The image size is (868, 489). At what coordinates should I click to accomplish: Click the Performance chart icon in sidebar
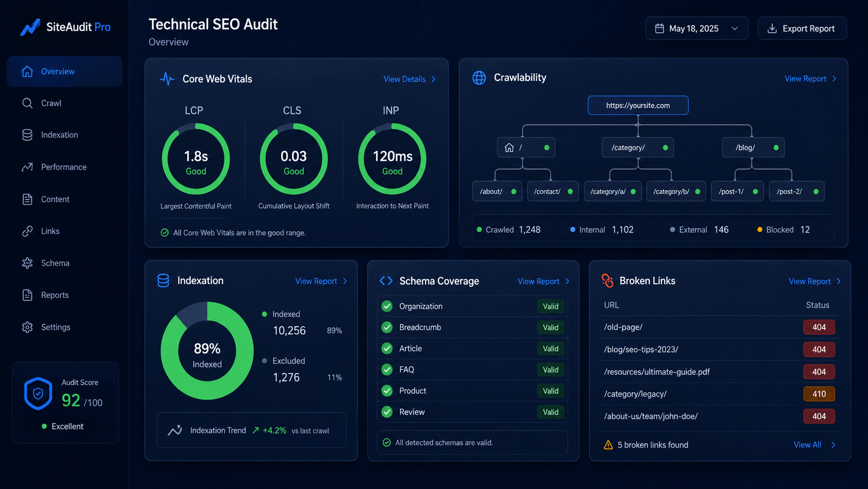28,167
